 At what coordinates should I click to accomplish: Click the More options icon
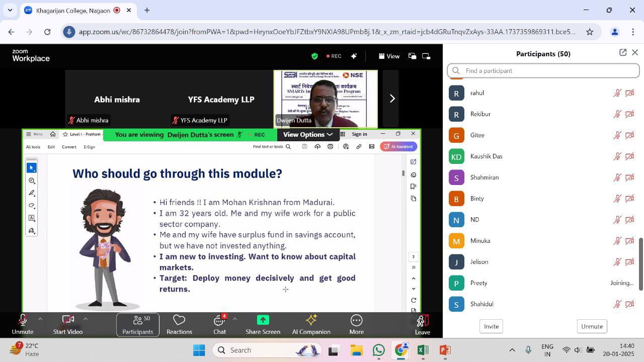coord(356,324)
